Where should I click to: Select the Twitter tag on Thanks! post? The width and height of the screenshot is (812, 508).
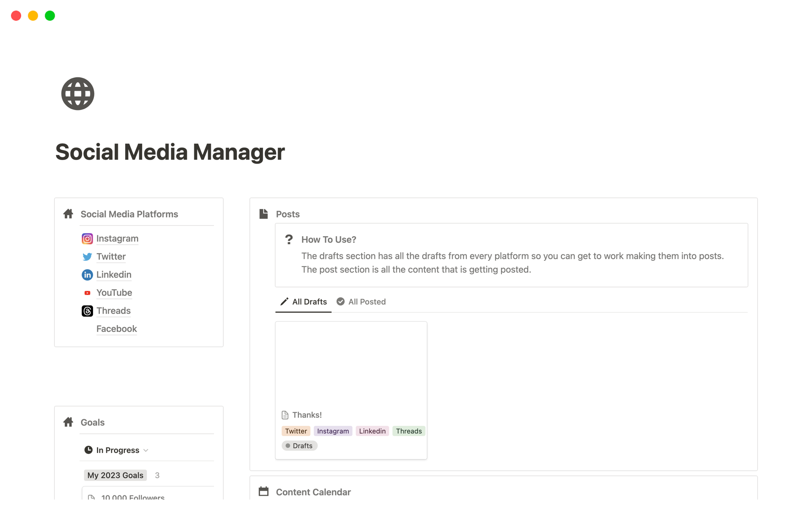295,431
